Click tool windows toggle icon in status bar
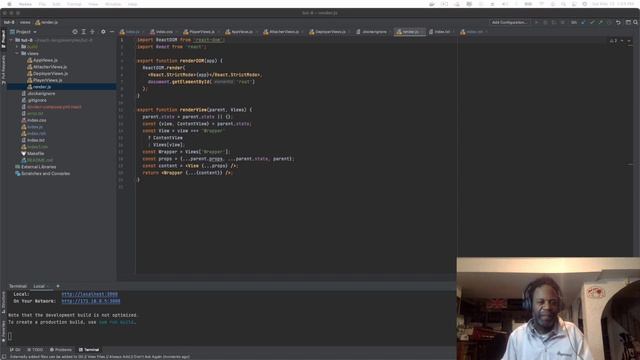Viewport: 640px width, 360px height. (x=3, y=357)
